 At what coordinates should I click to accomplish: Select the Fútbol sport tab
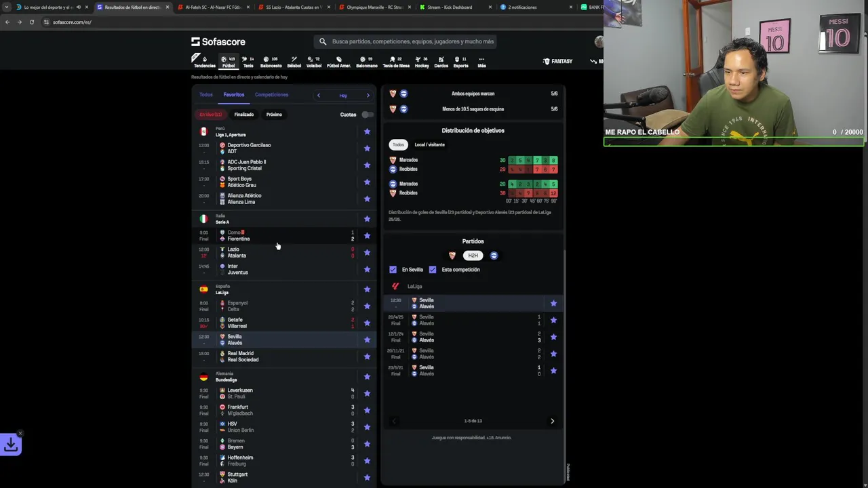(229, 61)
